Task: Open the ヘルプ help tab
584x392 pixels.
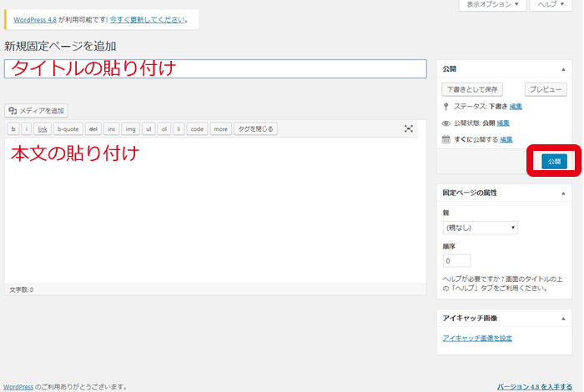Action: (551, 4)
